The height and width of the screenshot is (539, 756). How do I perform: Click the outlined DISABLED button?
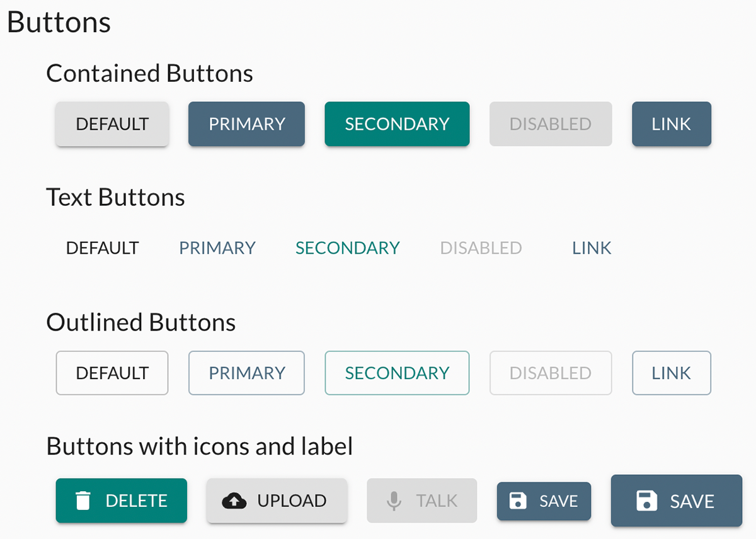(x=551, y=373)
